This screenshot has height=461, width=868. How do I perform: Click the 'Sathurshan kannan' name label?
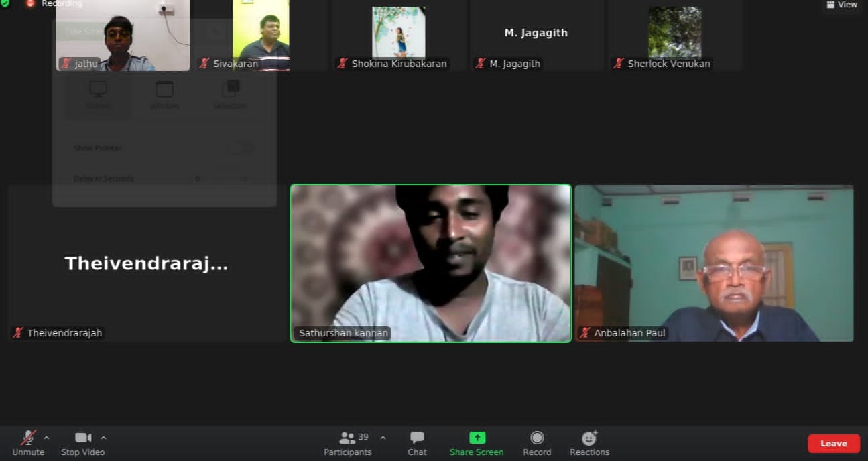point(343,333)
